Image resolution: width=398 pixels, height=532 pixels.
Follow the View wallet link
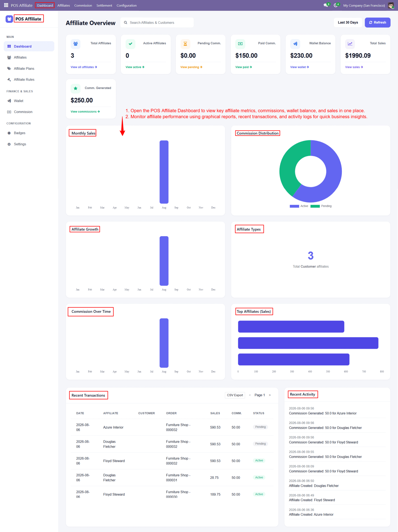coord(299,67)
